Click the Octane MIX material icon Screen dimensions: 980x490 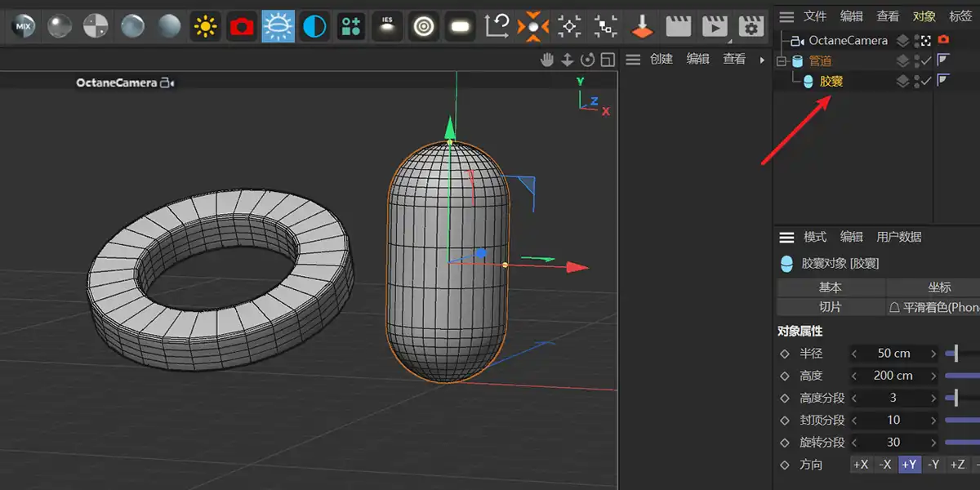[x=22, y=26]
